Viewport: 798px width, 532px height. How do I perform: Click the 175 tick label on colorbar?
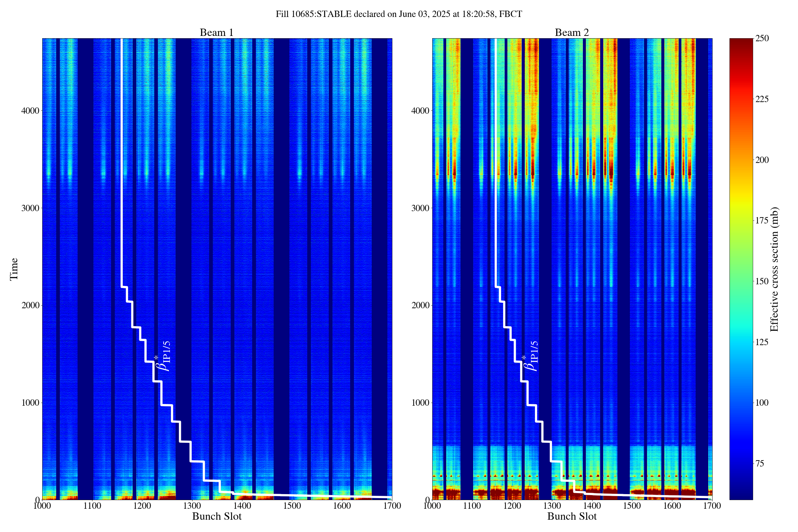point(762,220)
